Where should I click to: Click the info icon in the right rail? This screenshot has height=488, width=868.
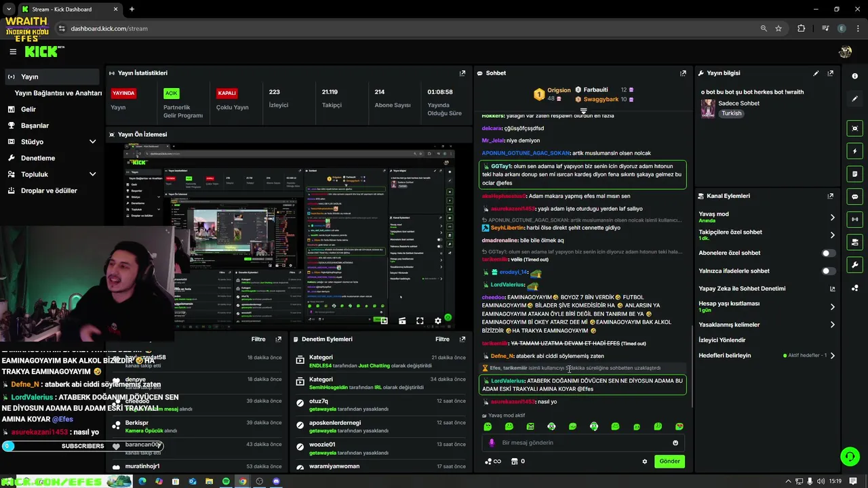(854, 76)
